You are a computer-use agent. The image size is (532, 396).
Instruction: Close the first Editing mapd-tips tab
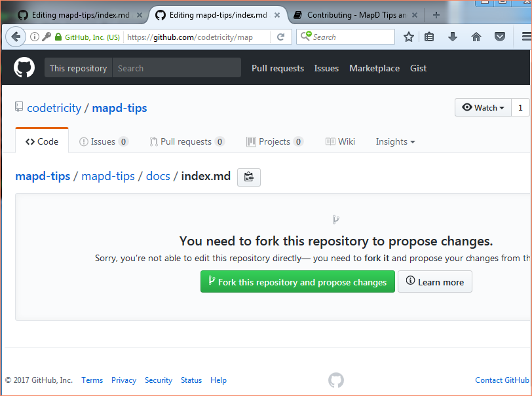[139, 15]
